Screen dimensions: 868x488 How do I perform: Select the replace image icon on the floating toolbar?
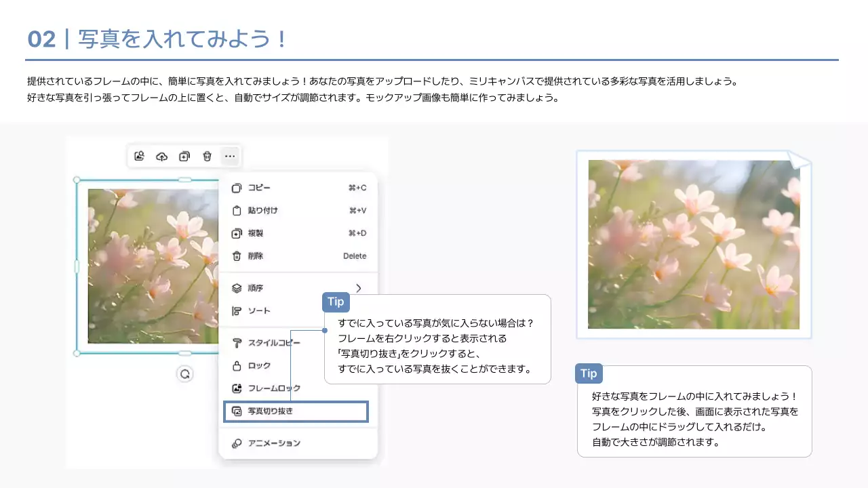pos(140,156)
